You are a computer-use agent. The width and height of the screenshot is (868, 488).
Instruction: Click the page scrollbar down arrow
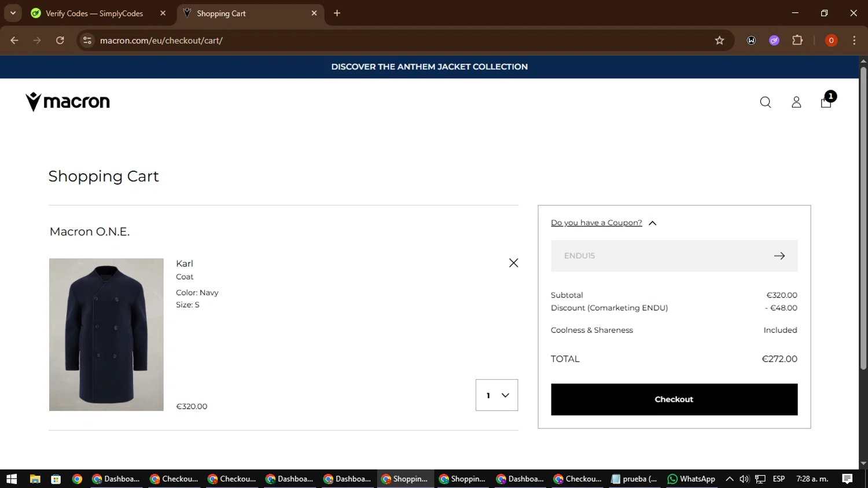click(x=863, y=464)
